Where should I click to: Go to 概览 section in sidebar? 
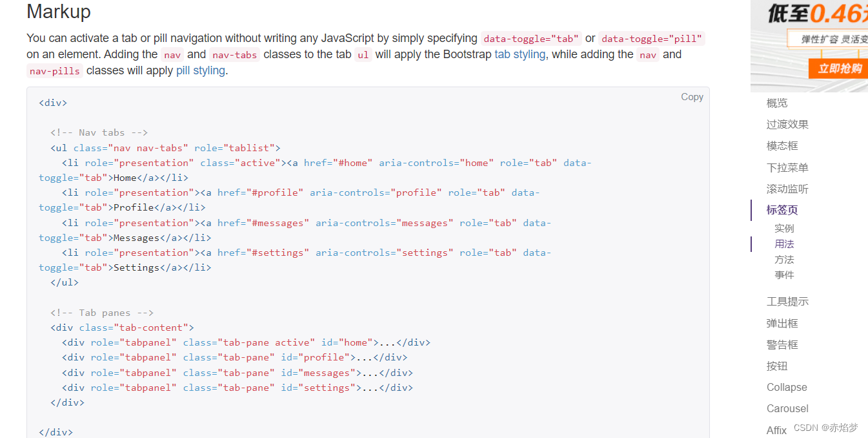[777, 103]
